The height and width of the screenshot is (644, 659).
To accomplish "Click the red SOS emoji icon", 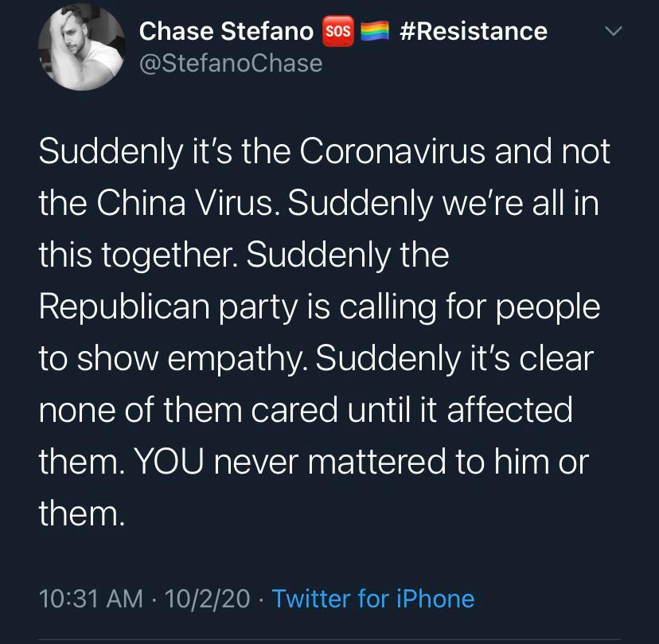I will 338,31.
